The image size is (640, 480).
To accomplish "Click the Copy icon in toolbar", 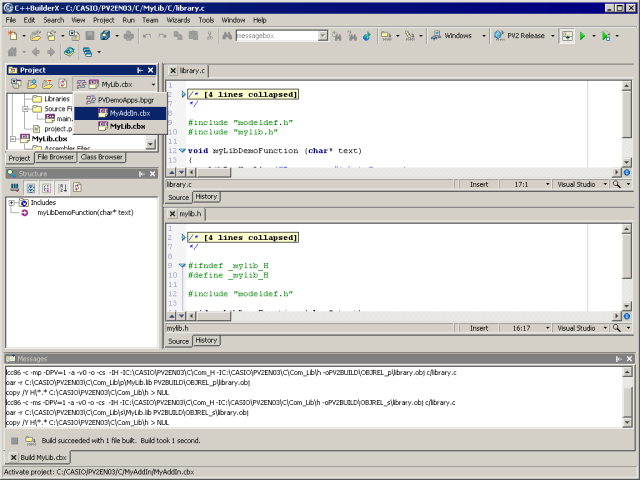I will pos(178,36).
